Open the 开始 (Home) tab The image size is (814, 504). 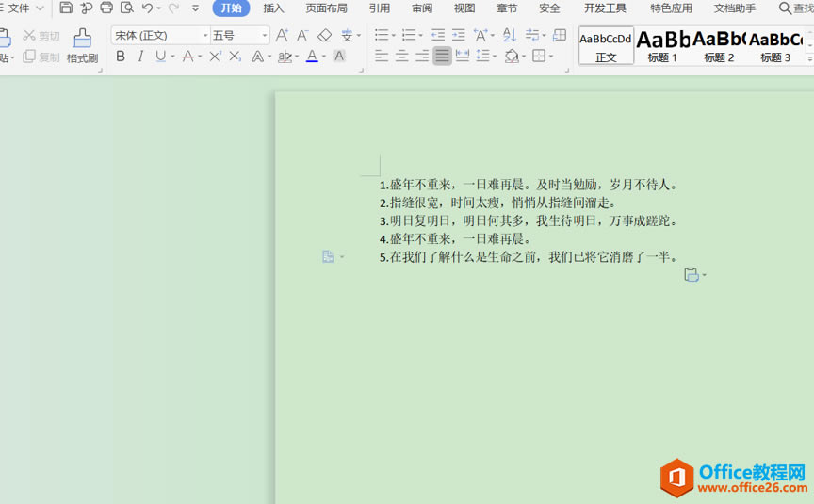[231, 8]
